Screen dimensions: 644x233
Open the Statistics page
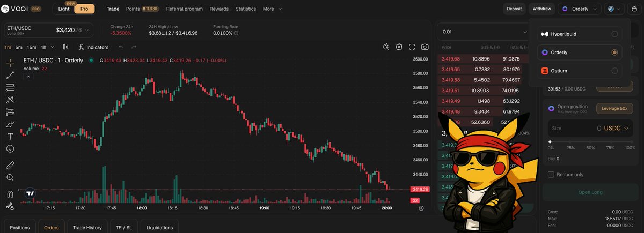pos(246,9)
